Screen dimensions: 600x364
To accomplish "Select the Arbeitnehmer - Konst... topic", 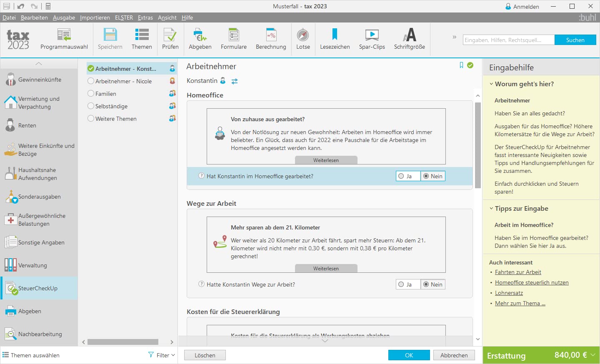I will (131, 69).
